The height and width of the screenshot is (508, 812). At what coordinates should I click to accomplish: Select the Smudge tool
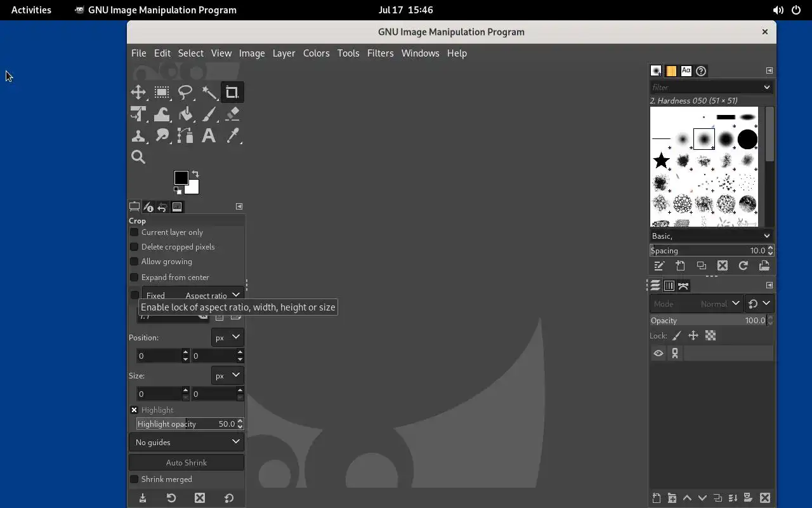coord(162,136)
